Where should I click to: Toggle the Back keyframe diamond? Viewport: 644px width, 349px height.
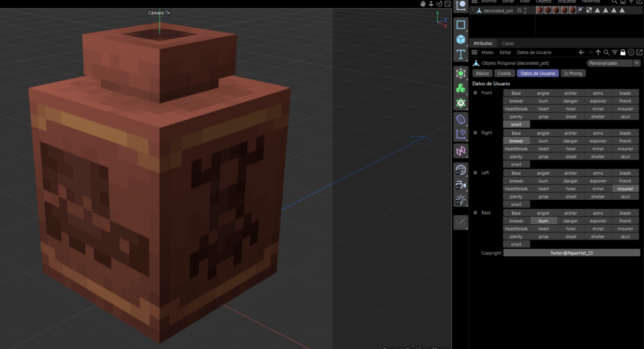tap(475, 213)
